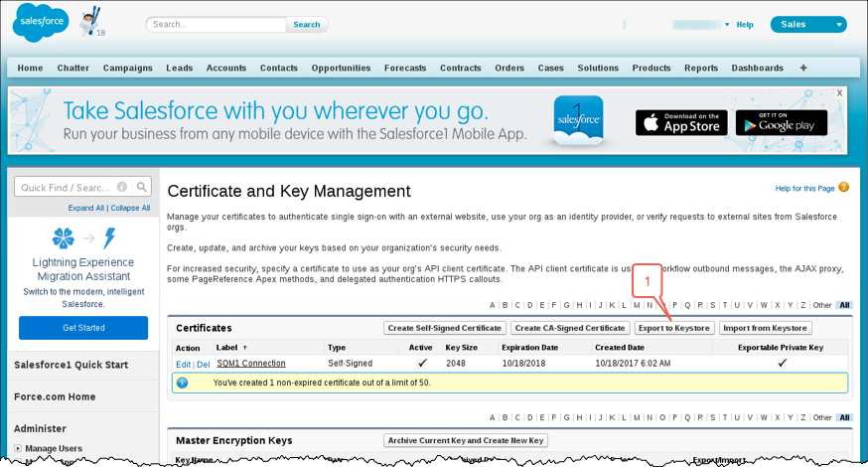
Task: Open the App Store download badge
Action: [x=681, y=122]
